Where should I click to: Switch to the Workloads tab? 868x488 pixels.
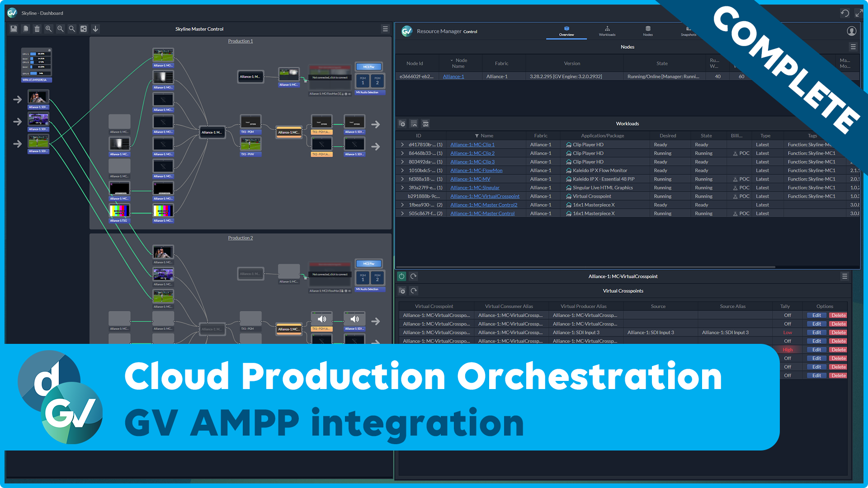coord(607,31)
